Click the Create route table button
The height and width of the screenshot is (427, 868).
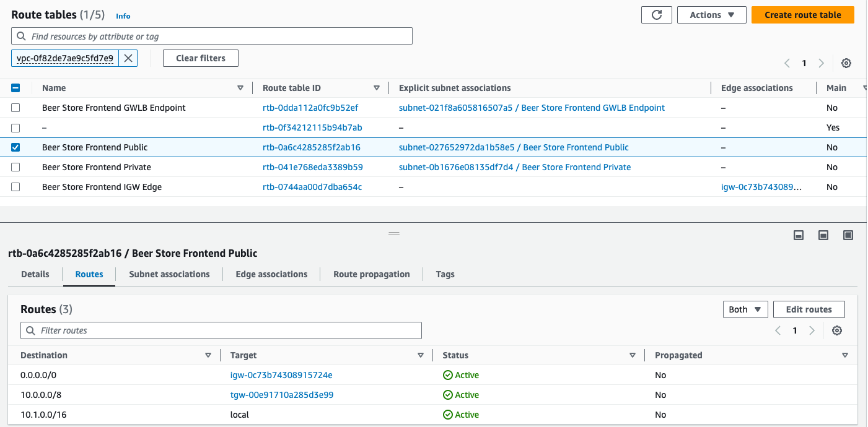coord(802,15)
